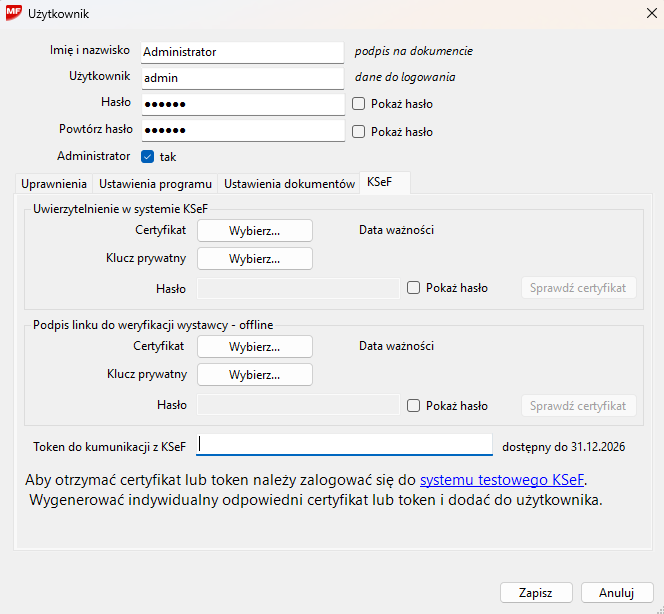Select the KSeF tab

pyautogui.click(x=379, y=183)
